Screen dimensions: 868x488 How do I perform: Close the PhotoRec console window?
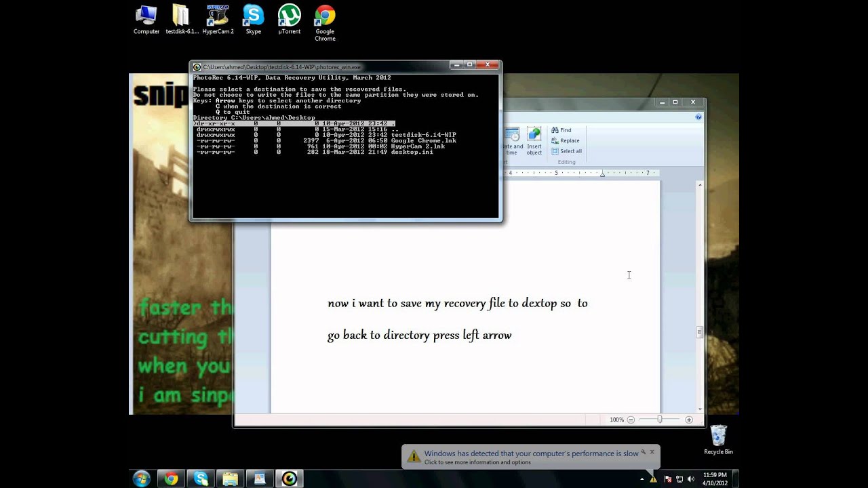tap(488, 65)
